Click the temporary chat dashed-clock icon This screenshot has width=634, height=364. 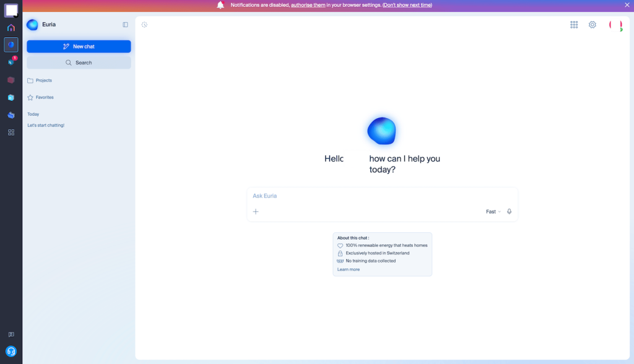pyautogui.click(x=144, y=25)
